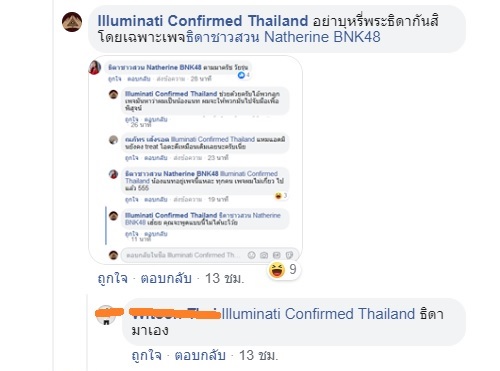Reply to the Illuminati Confirmed Thailand comment (ตอบกลับ)
The width and height of the screenshot is (500, 371).
click(166, 278)
